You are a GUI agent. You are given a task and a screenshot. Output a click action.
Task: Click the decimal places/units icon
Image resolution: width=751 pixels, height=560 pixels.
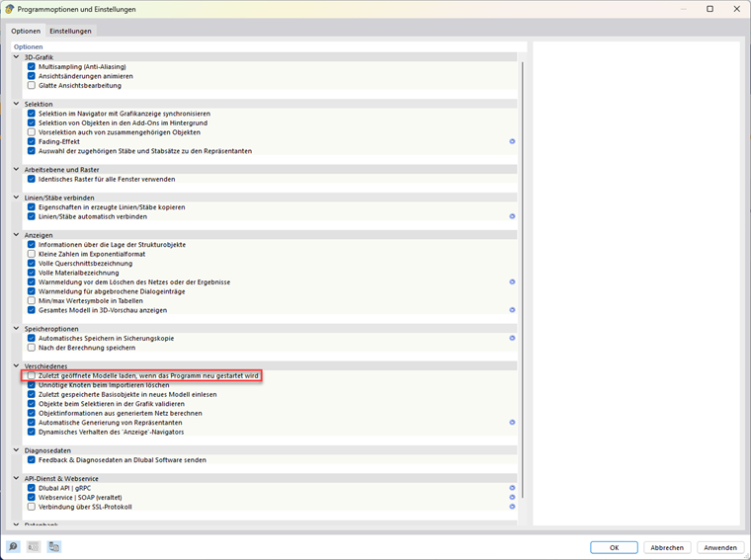33,546
